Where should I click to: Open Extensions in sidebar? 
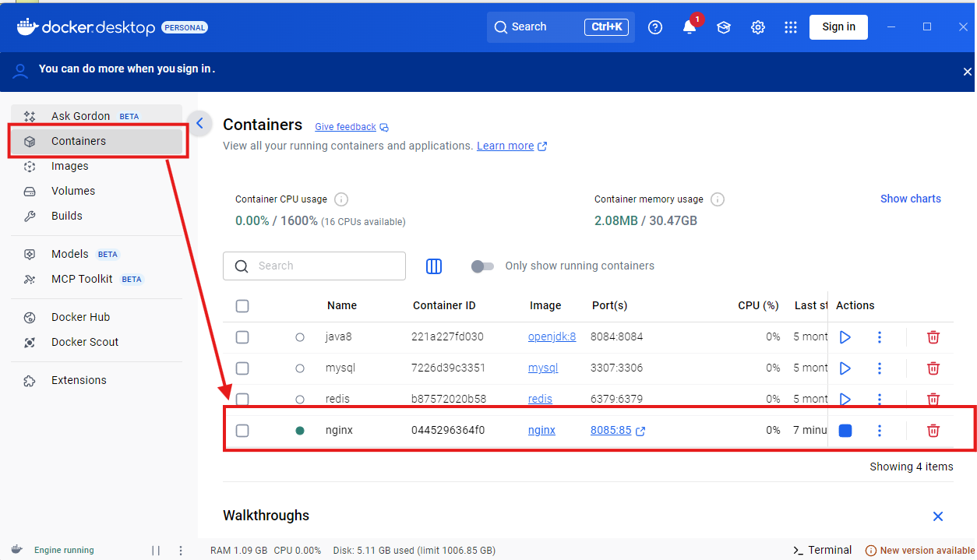pos(97,380)
